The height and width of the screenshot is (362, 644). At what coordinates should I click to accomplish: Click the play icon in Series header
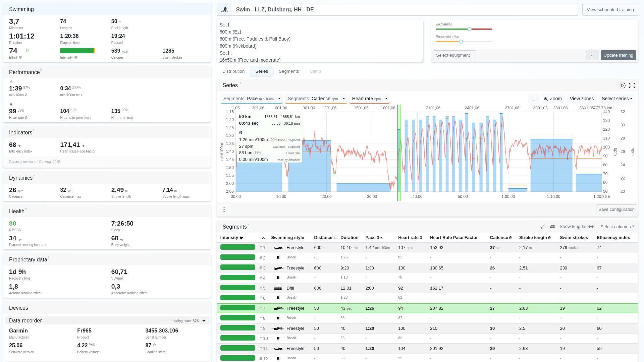click(x=622, y=85)
